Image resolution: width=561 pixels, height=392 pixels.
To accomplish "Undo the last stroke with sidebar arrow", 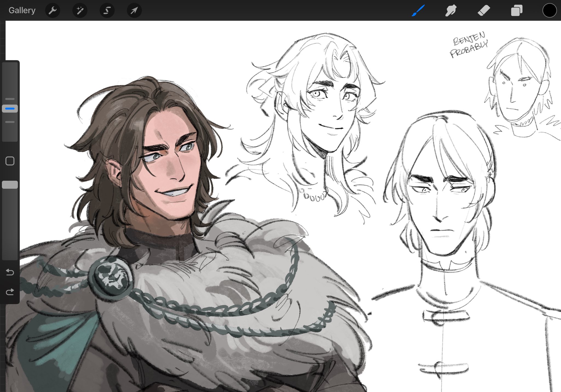I will (10, 272).
